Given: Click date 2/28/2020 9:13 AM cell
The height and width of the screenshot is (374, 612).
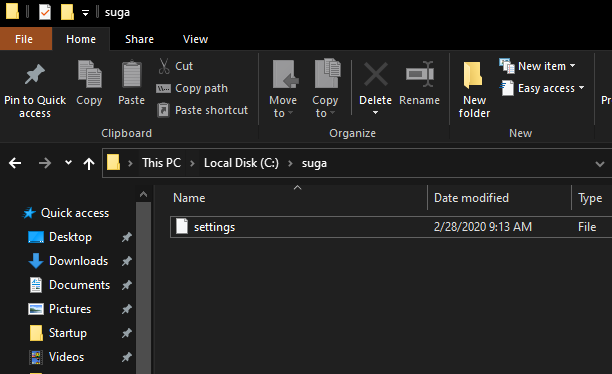Looking at the screenshot, I should (x=483, y=227).
